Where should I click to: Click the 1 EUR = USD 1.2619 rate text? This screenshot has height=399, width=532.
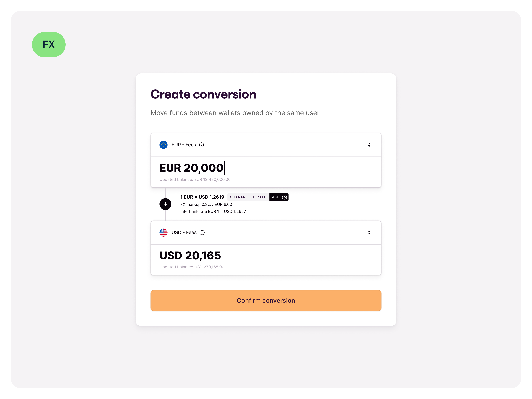coord(202,197)
